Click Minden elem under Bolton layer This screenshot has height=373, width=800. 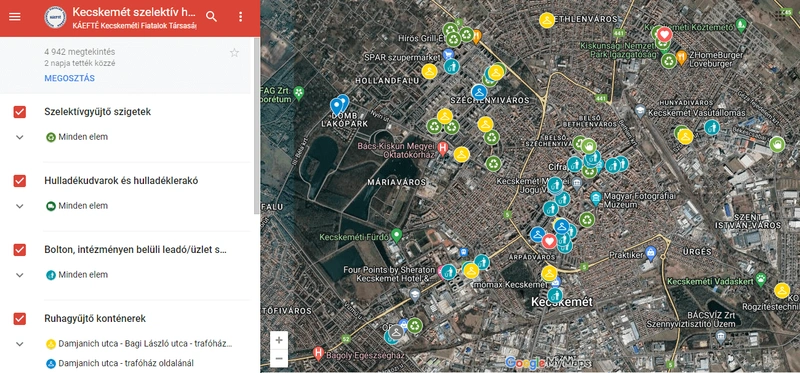click(83, 275)
